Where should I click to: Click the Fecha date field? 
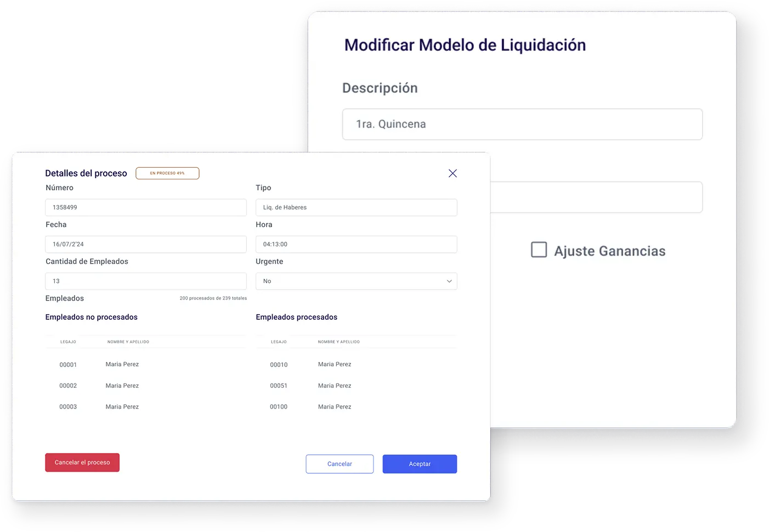pyautogui.click(x=146, y=244)
